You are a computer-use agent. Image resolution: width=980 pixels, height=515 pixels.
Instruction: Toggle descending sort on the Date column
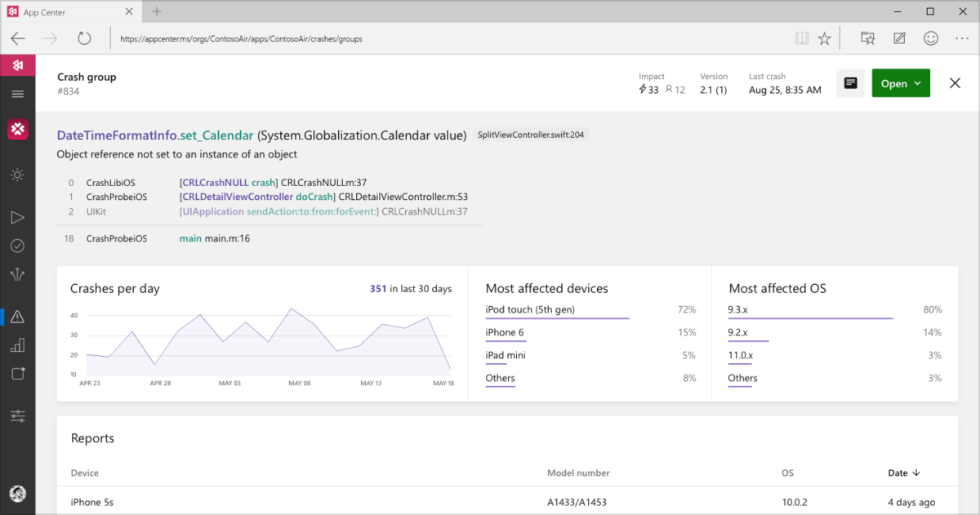(x=905, y=473)
